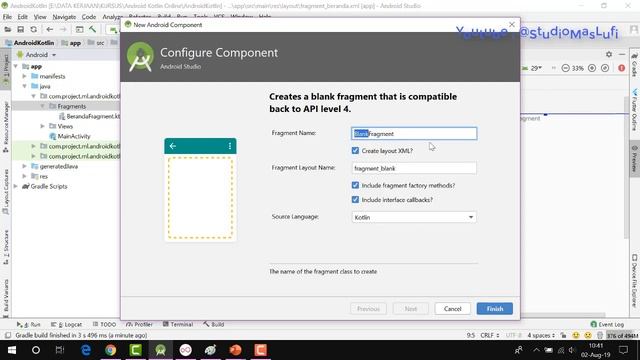Image resolution: width=640 pixels, height=360 pixels.
Task: Open Device File Explorer side tab
Action: (x=635, y=282)
